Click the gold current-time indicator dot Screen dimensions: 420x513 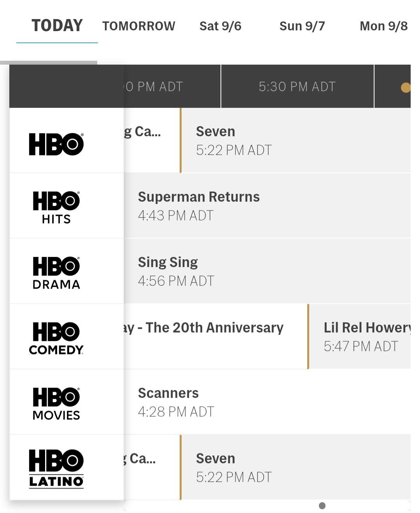[x=406, y=88]
